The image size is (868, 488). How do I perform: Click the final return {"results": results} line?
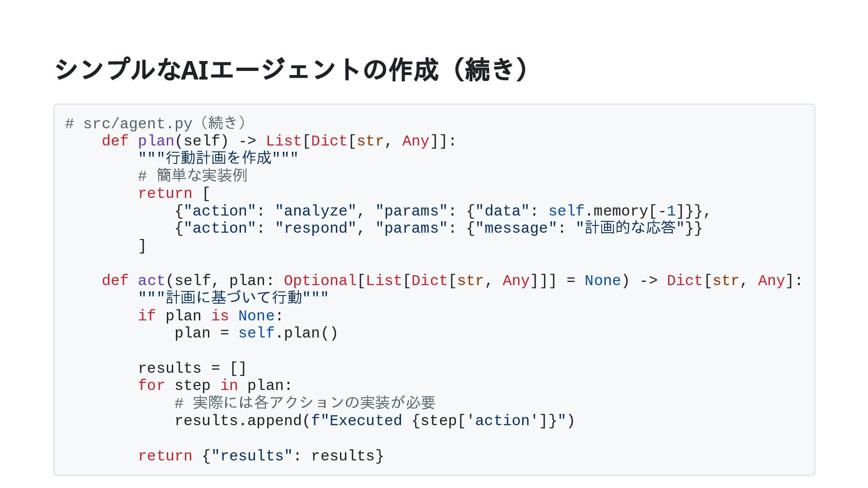[261, 456]
